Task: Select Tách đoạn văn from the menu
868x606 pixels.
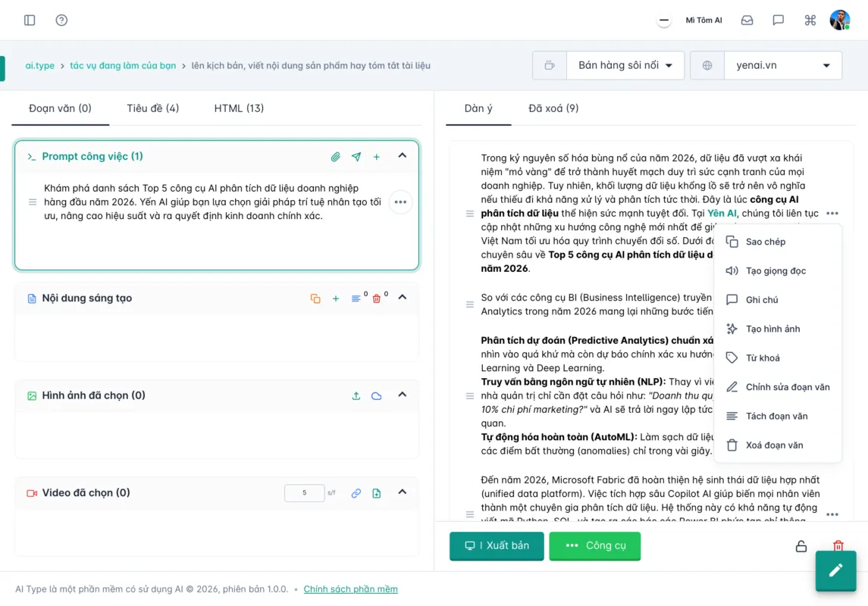Action: pyautogui.click(x=778, y=416)
